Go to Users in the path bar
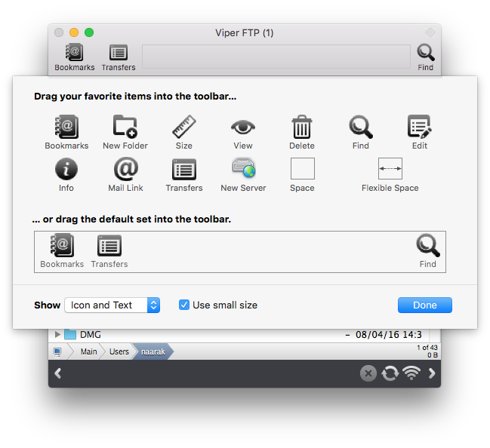Image resolution: width=490 pixels, height=448 pixels. 119,352
